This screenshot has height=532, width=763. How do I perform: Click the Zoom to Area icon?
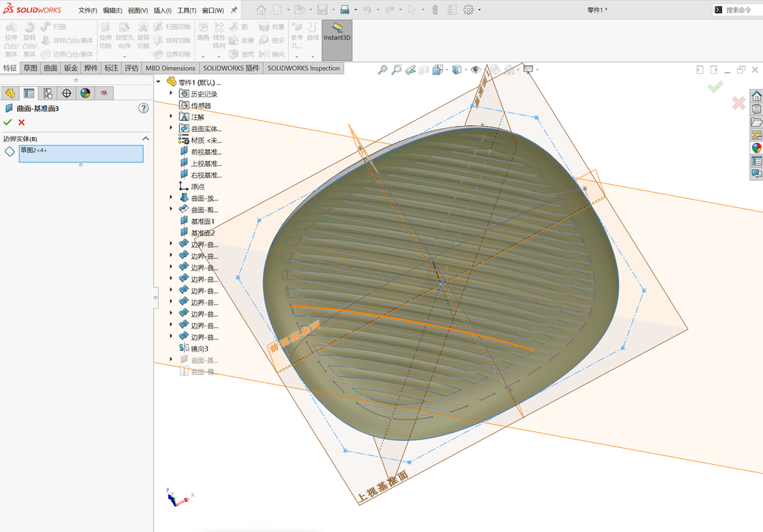396,69
